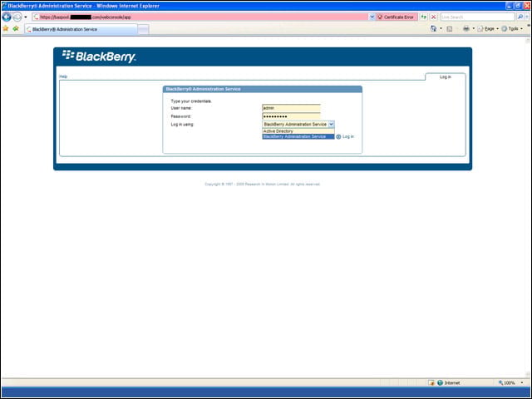Open the zoom level dropdown arrow
532x399 pixels.
(x=522, y=382)
